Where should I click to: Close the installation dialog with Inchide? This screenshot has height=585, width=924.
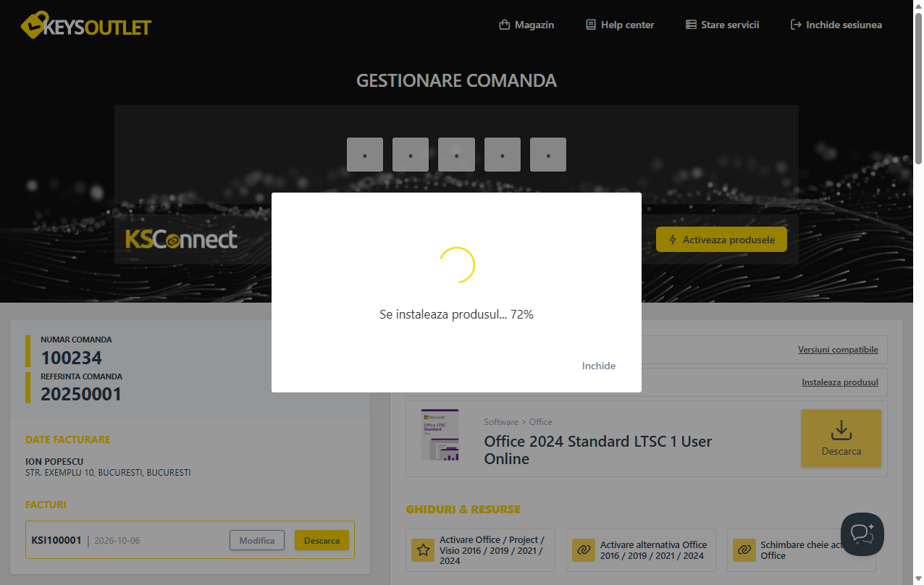pos(599,366)
